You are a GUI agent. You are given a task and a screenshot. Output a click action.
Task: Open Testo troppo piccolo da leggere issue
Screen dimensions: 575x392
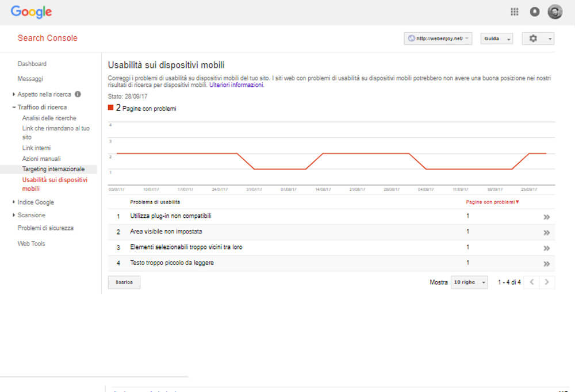(x=172, y=263)
